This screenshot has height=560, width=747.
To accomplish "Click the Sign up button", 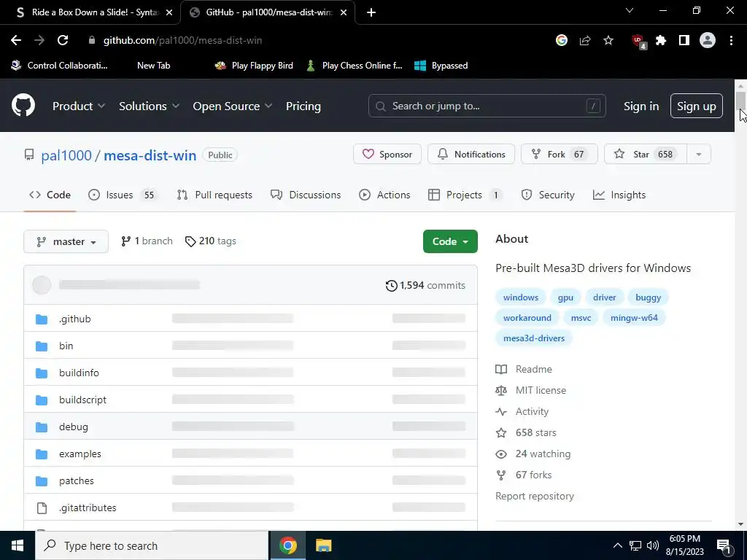I will (697, 106).
